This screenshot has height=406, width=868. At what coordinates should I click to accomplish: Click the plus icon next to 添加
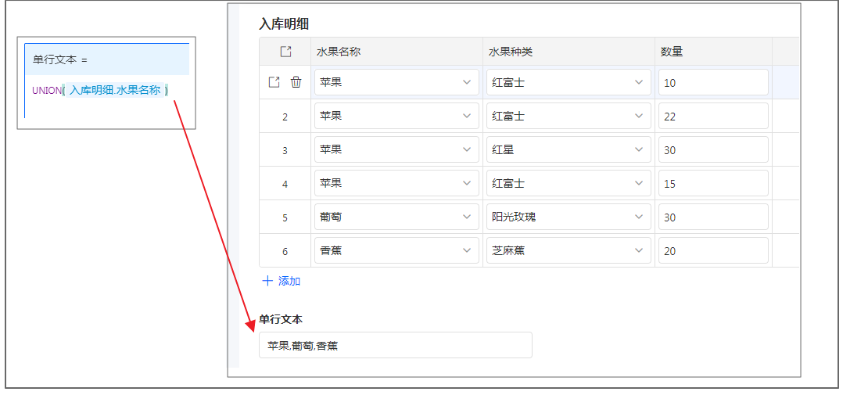[267, 281]
